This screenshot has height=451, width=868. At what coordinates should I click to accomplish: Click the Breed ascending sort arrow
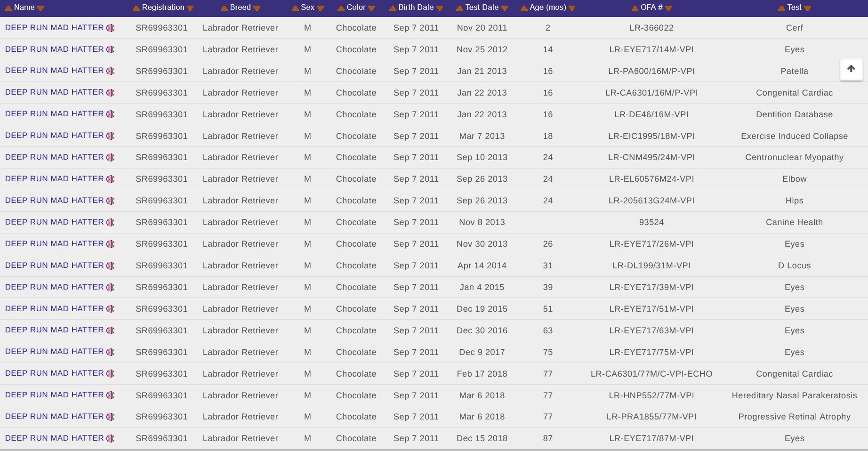(225, 8)
